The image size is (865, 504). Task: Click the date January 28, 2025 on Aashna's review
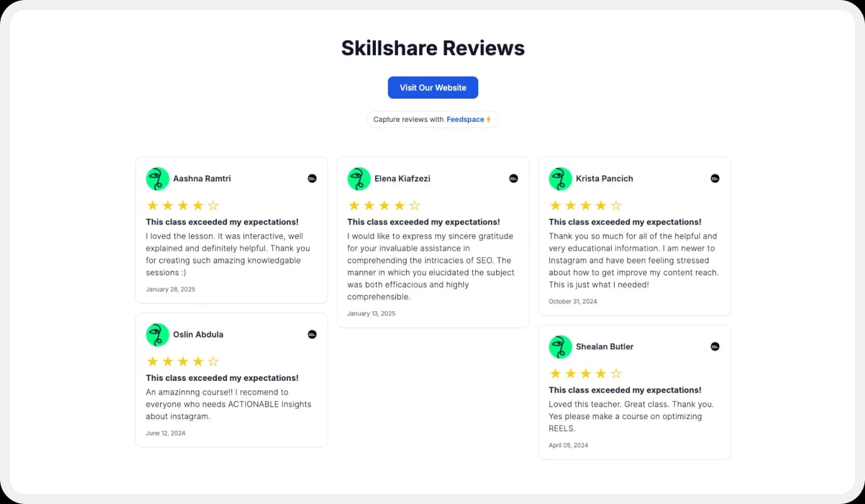170,289
